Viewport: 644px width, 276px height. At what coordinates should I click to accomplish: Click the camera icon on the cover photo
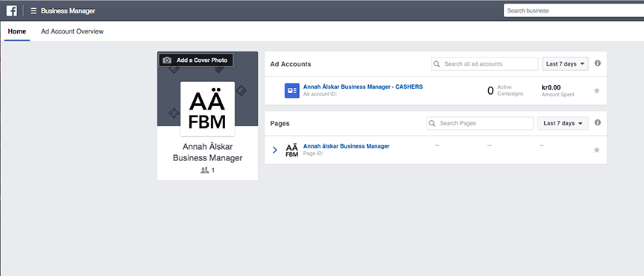pos(167,60)
